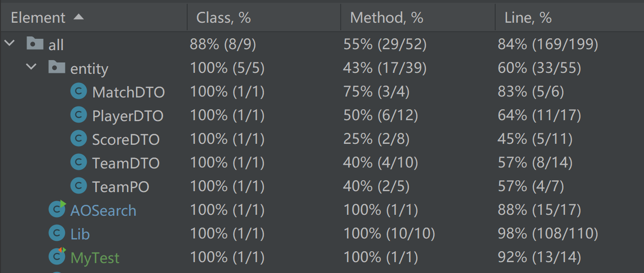Viewport: 644px width, 273px height.
Task: Click the ScoreDTO class icon
Action: click(78, 139)
